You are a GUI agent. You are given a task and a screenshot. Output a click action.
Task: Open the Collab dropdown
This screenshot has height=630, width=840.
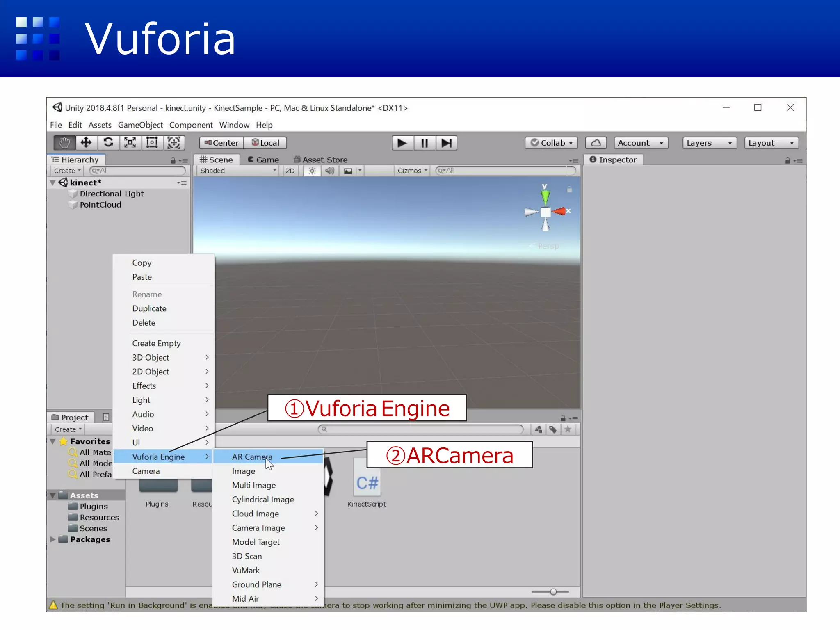[552, 143]
